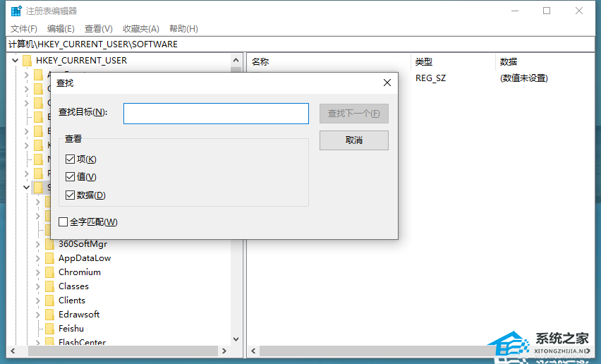The image size is (601, 364).
Task: Click tree pane scroll left arrow
Action: 13,351
